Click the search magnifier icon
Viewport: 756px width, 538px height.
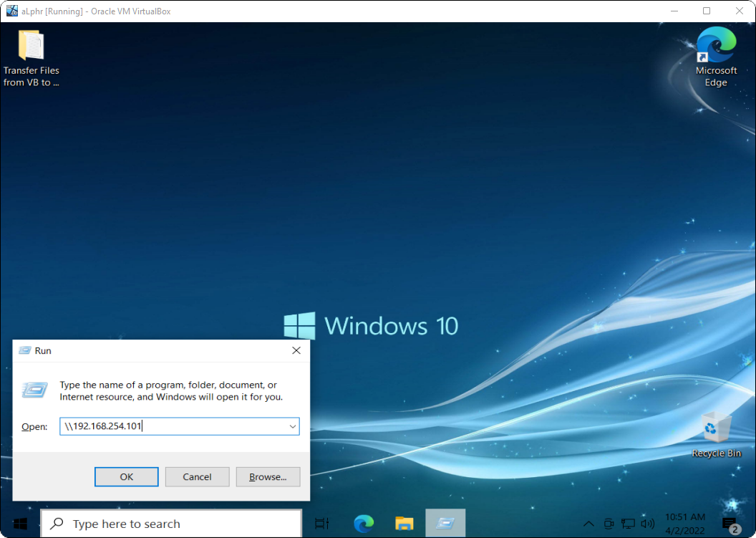pos(57,524)
